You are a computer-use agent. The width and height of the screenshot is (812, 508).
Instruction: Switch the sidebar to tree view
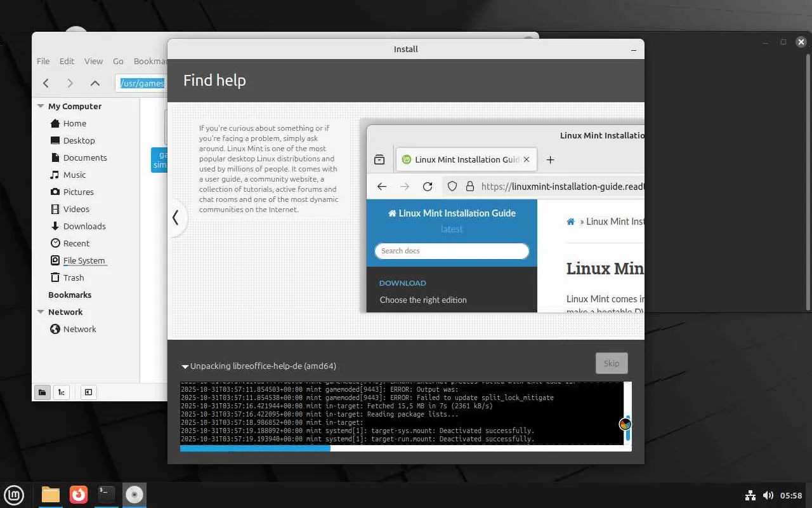point(62,392)
